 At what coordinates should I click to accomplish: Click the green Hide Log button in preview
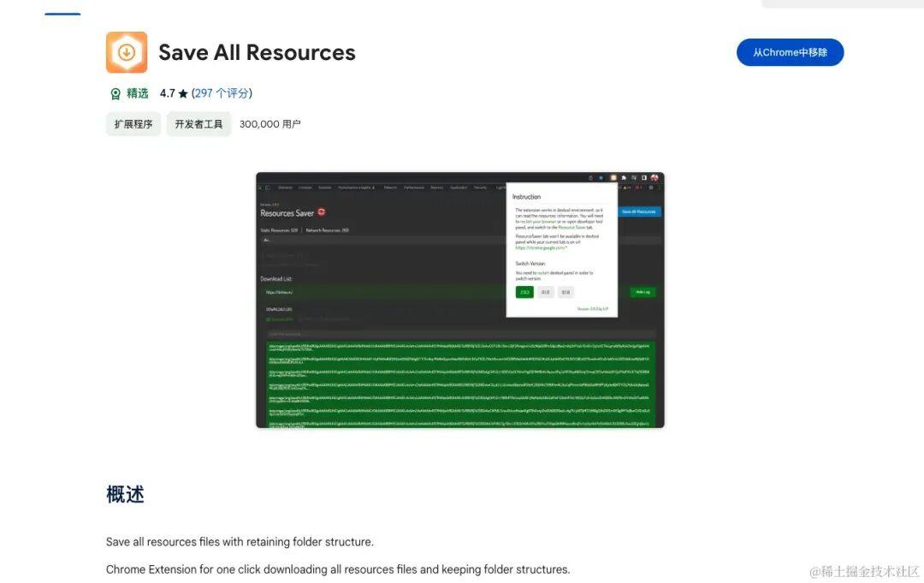[643, 292]
